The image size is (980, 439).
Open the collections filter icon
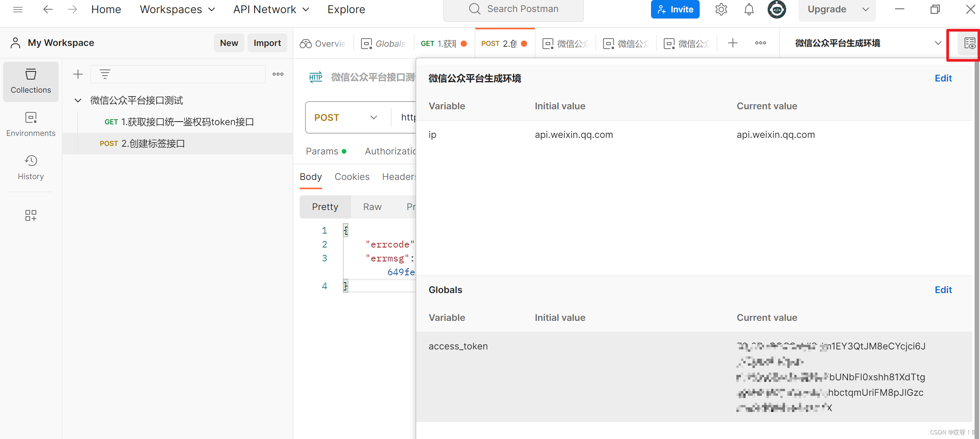[105, 74]
